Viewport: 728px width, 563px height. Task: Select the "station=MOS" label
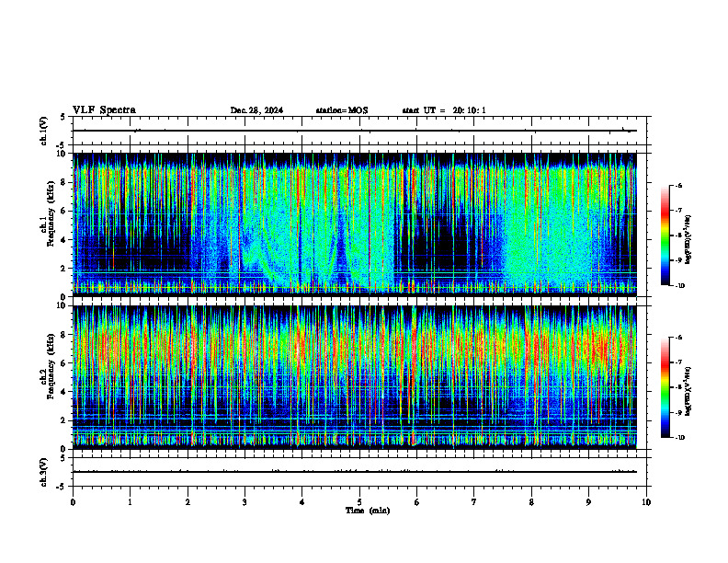[342, 110]
